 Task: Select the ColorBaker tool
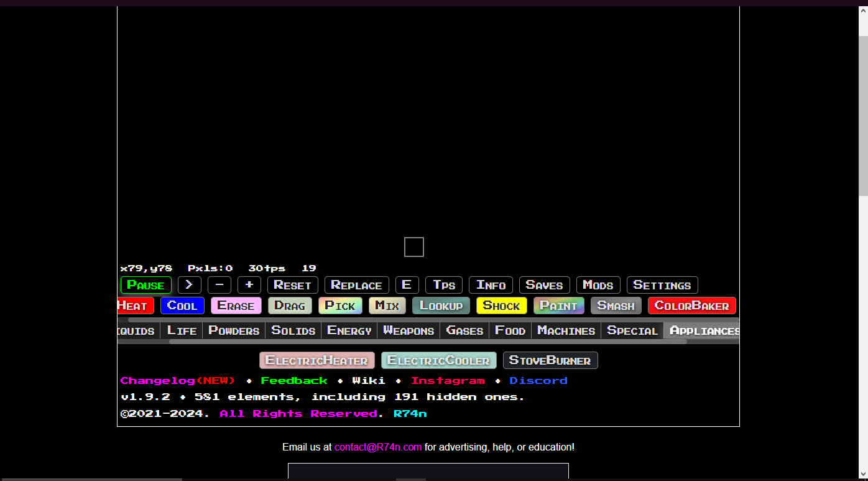pyautogui.click(x=692, y=306)
